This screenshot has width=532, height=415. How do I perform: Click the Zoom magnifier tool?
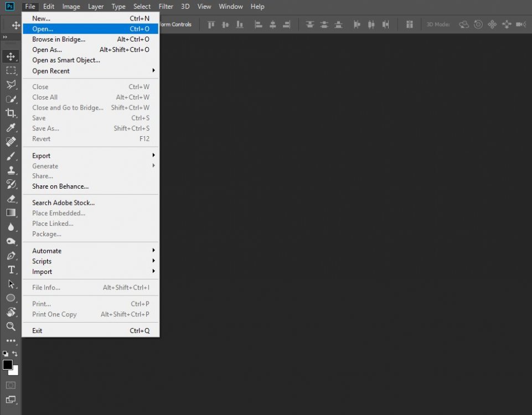11,326
